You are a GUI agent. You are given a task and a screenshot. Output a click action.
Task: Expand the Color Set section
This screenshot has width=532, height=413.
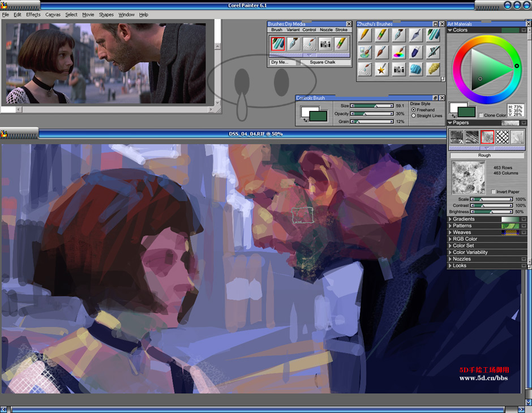(450, 246)
